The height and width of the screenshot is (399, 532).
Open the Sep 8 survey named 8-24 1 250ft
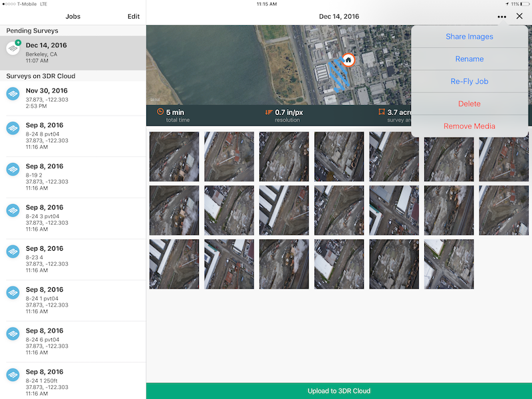click(x=73, y=380)
